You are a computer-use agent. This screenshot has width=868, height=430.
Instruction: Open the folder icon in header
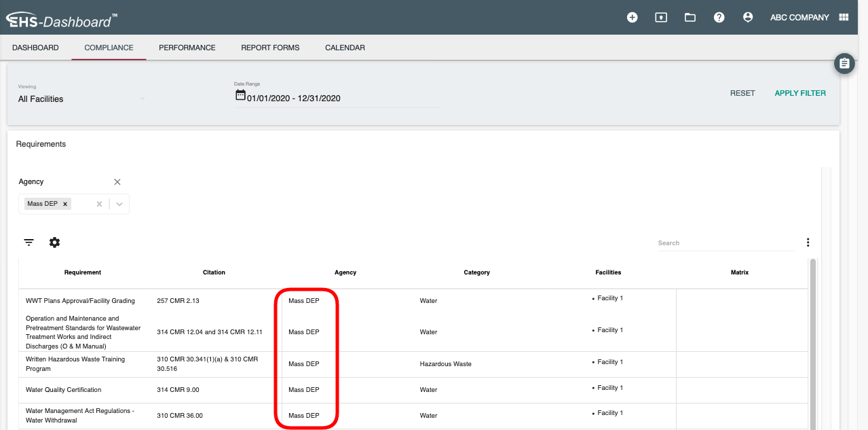(690, 18)
